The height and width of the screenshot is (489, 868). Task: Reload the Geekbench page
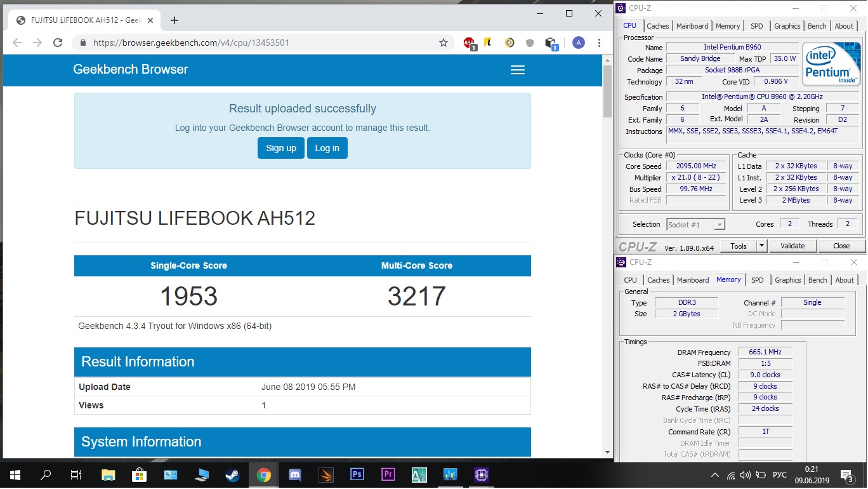coord(58,43)
